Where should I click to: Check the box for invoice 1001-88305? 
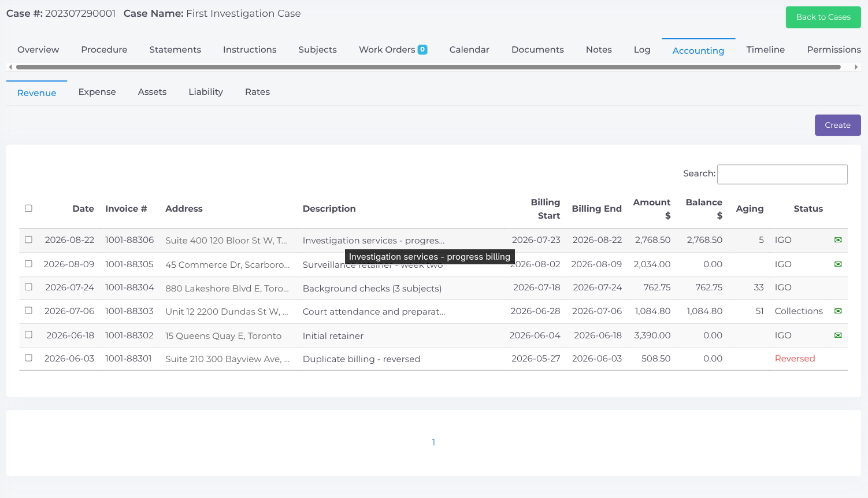pos(28,264)
